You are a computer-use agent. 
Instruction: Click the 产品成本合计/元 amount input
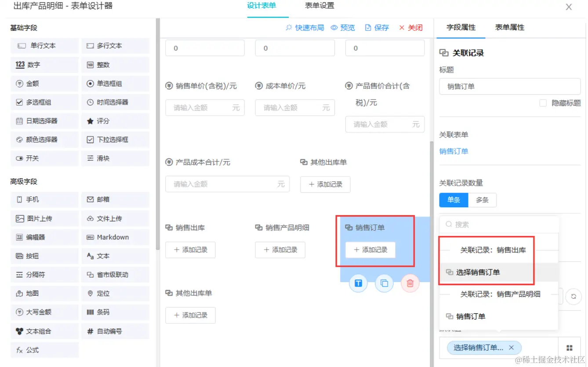[228, 184]
